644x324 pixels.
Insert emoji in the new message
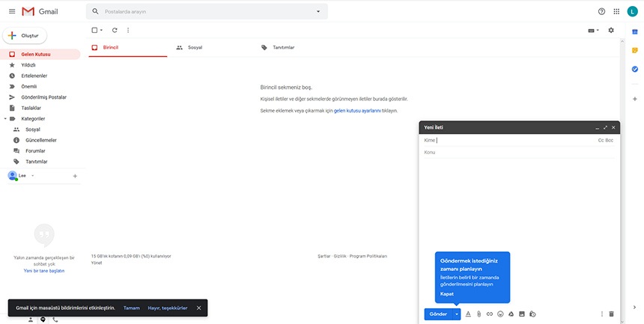(500, 314)
